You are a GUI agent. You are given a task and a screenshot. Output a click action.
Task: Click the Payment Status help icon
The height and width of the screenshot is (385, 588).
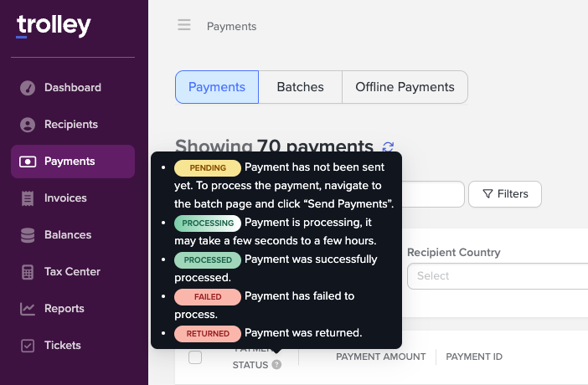[276, 365]
